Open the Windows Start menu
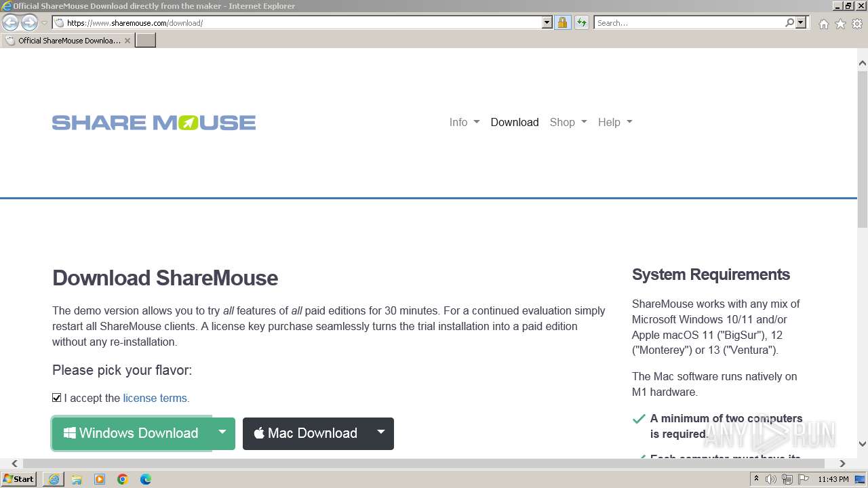 click(x=18, y=479)
